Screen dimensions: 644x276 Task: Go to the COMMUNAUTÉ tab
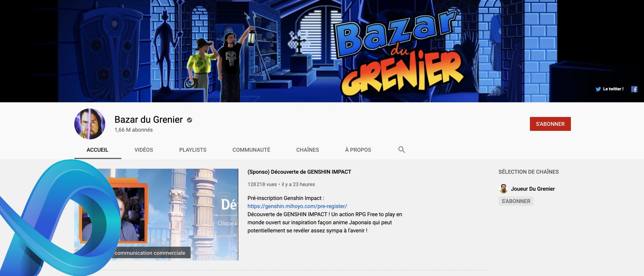(251, 150)
